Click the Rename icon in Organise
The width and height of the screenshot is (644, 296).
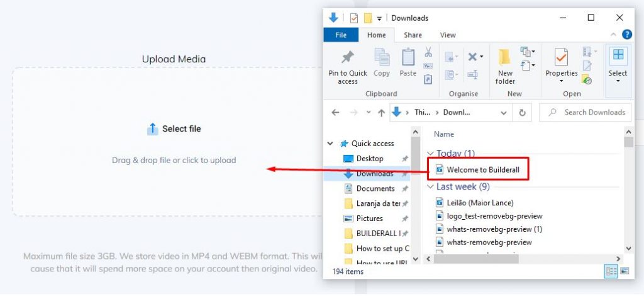[x=472, y=74]
